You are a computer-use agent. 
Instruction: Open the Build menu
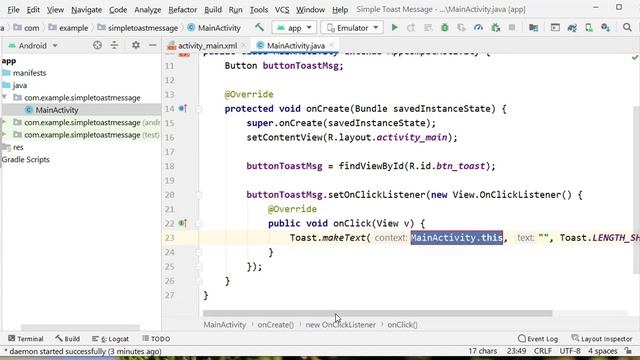click(x=213, y=9)
